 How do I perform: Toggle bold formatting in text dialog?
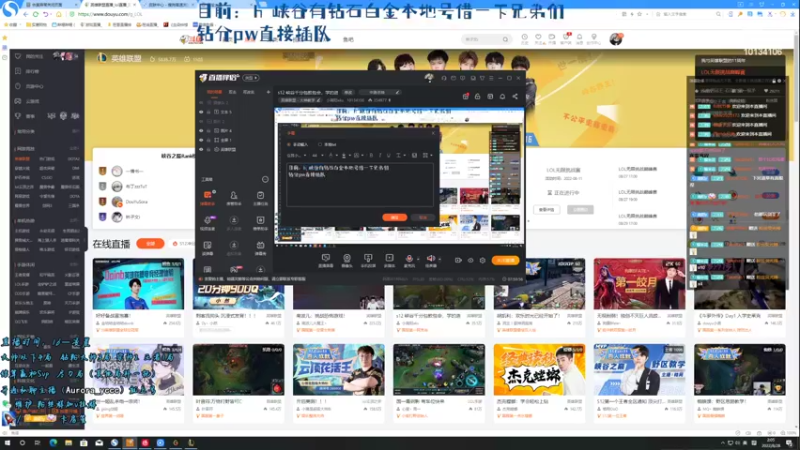pos(371,155)
